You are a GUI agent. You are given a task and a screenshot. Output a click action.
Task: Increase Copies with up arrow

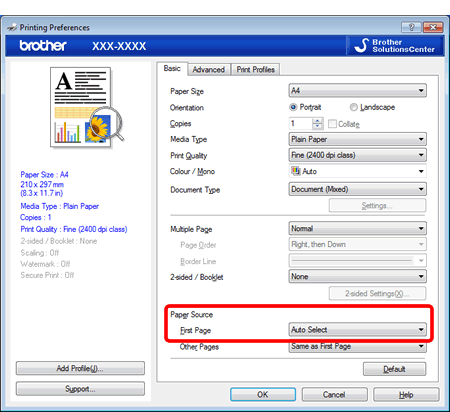pyautogui.click(x=318, y=121)
